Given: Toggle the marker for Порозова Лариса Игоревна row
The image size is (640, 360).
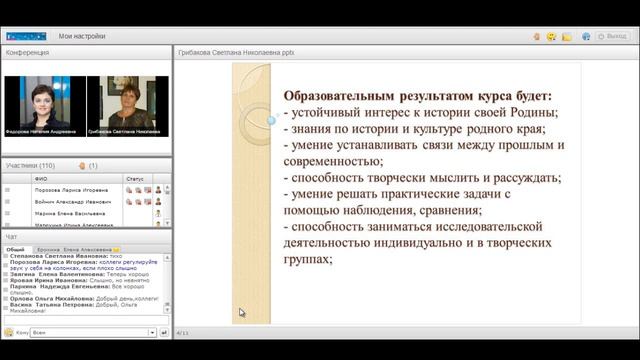Looking at the screenshot, I should (x=7, y=190).
